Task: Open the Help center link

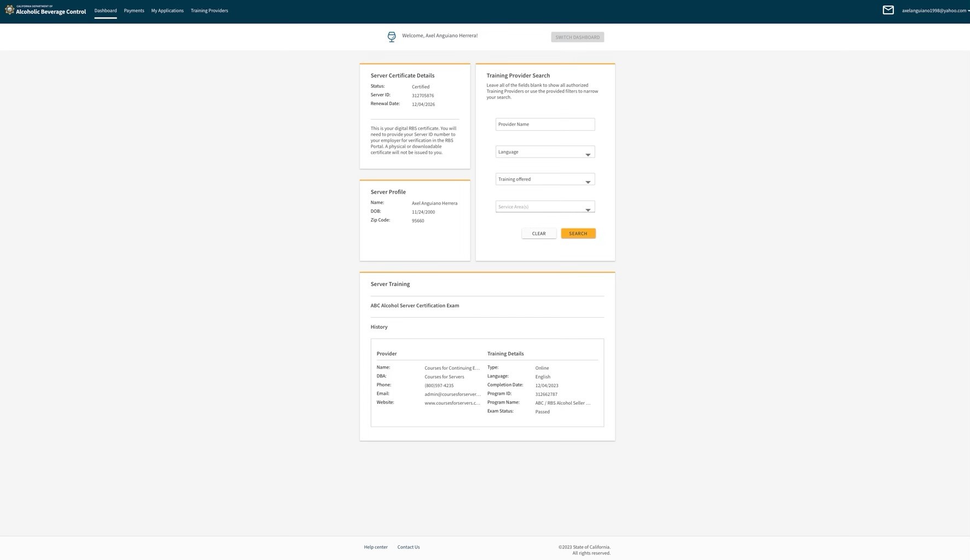Action: [x=375, y=547]
